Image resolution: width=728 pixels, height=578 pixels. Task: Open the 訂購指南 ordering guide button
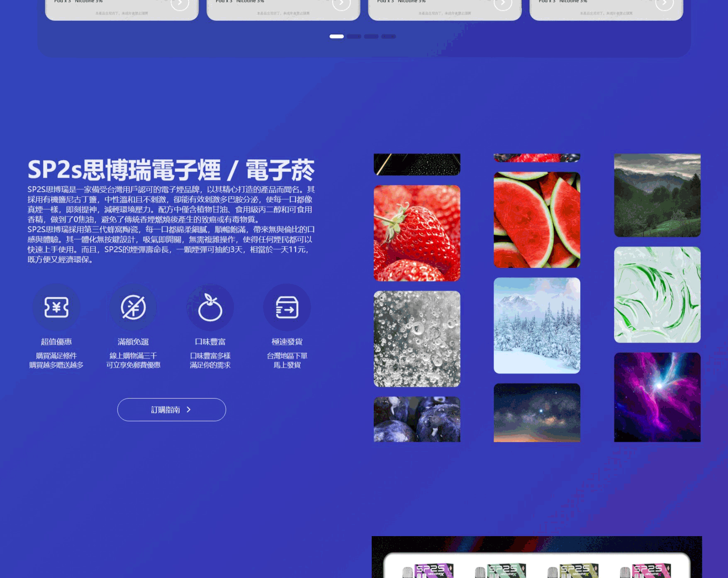tap(172, 410)
